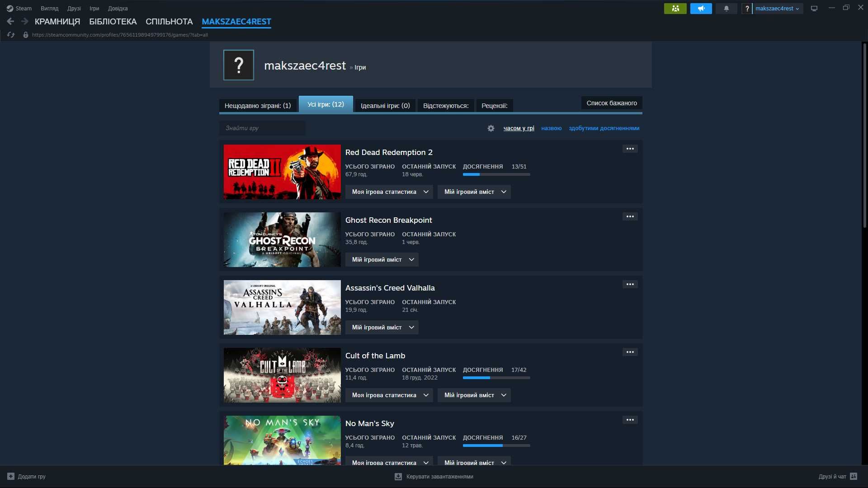Screen dimensions: 868x488
Task: Click the vertical page scrollbar
Action: click(864, 136)
